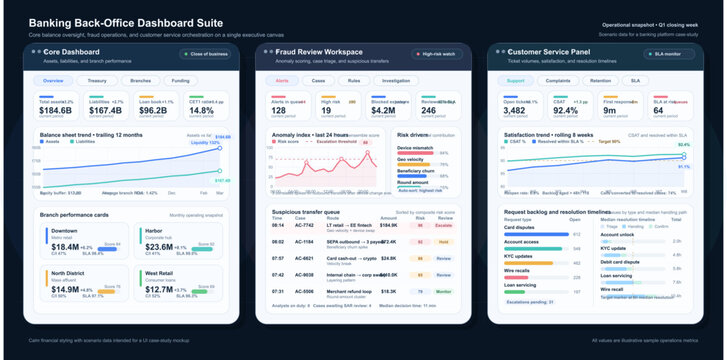Open the Investigation tab
Screen dimensions: 727x360
click(x=395, y=81)
